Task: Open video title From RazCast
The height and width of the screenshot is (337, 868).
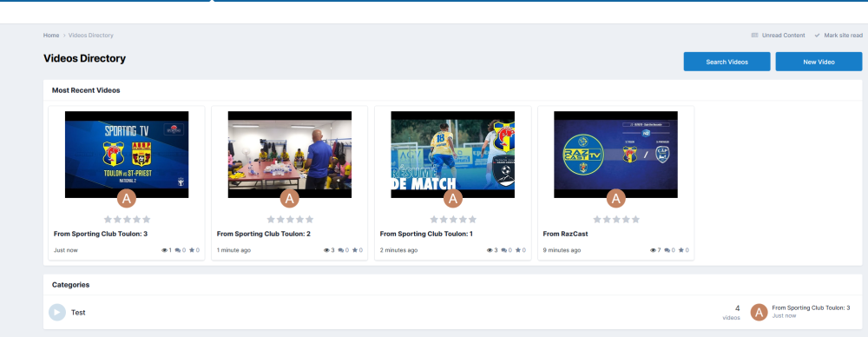Action: click(565, 234)
